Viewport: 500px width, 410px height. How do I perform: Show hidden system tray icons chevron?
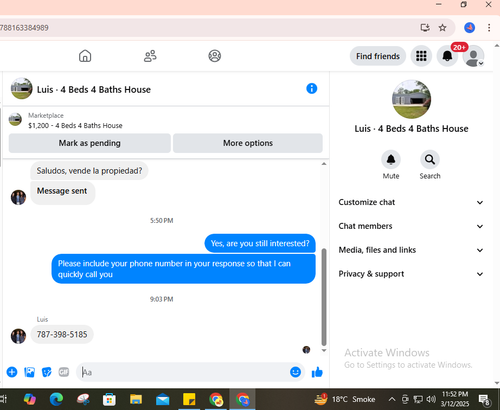pyautogui.click(x=392, y=399)
